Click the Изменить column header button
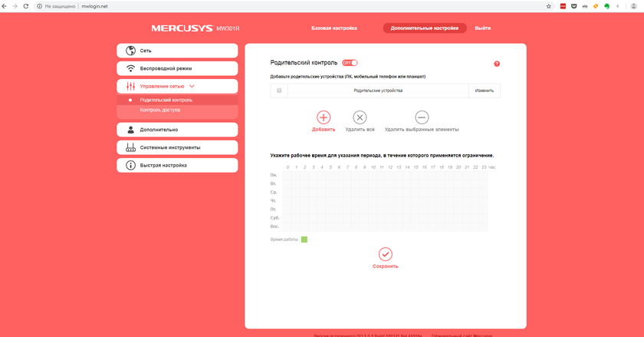644x337 pixels. pyautogui.click(x=484, y=91)
